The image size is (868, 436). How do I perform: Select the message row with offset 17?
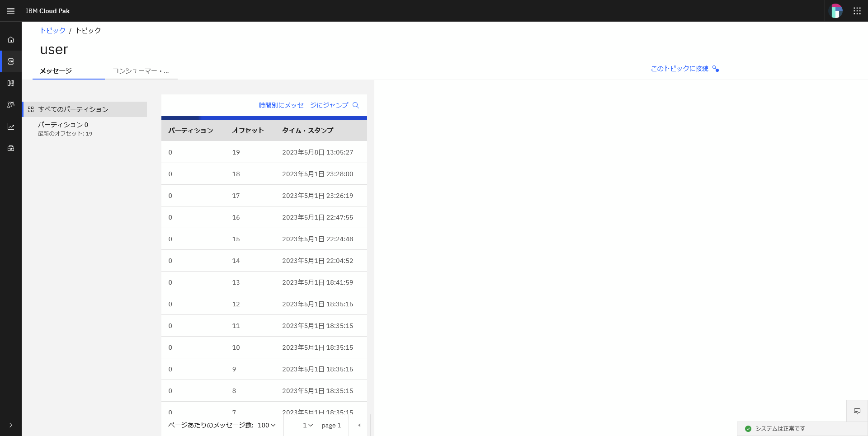(264, 196)
